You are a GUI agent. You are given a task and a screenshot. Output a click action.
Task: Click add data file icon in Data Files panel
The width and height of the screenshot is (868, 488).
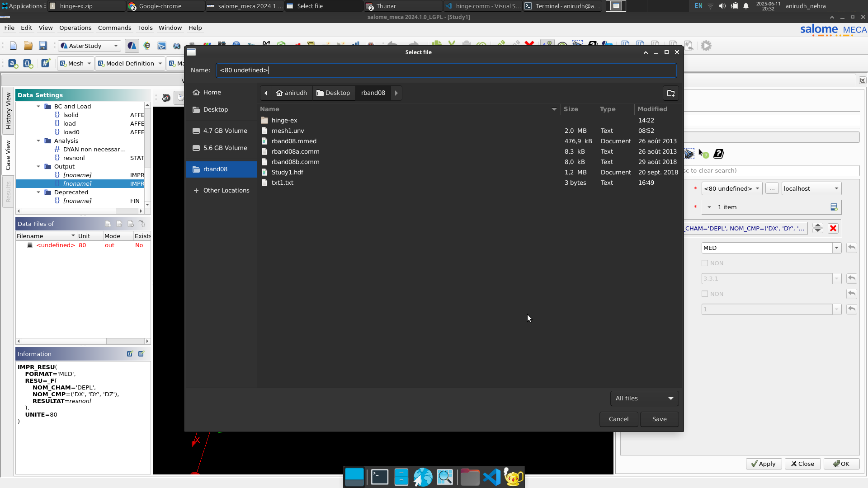click(108, 224)
